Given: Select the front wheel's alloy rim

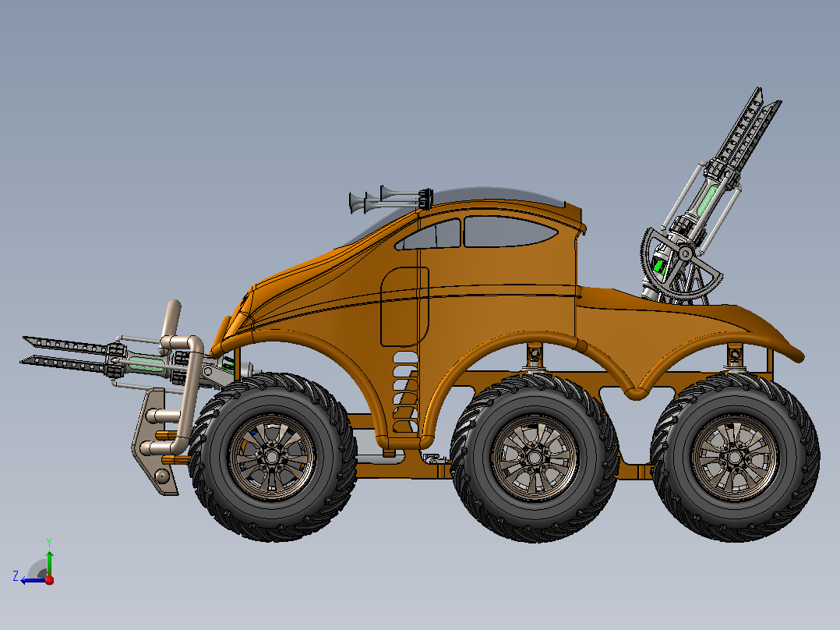Looking at the screenshot, I should click(272, 457).
